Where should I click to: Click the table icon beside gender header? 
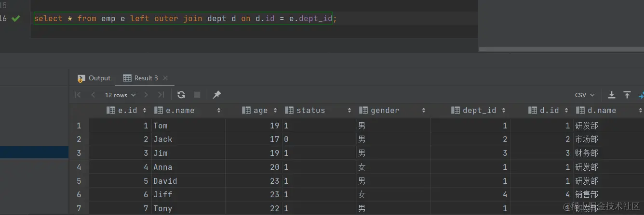[364, 110]
